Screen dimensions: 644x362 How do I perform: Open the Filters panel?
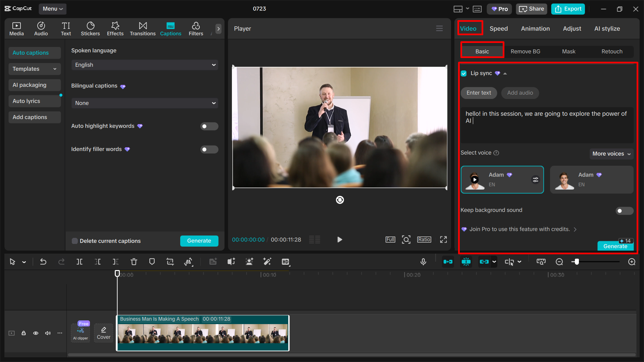pos(196,29)
